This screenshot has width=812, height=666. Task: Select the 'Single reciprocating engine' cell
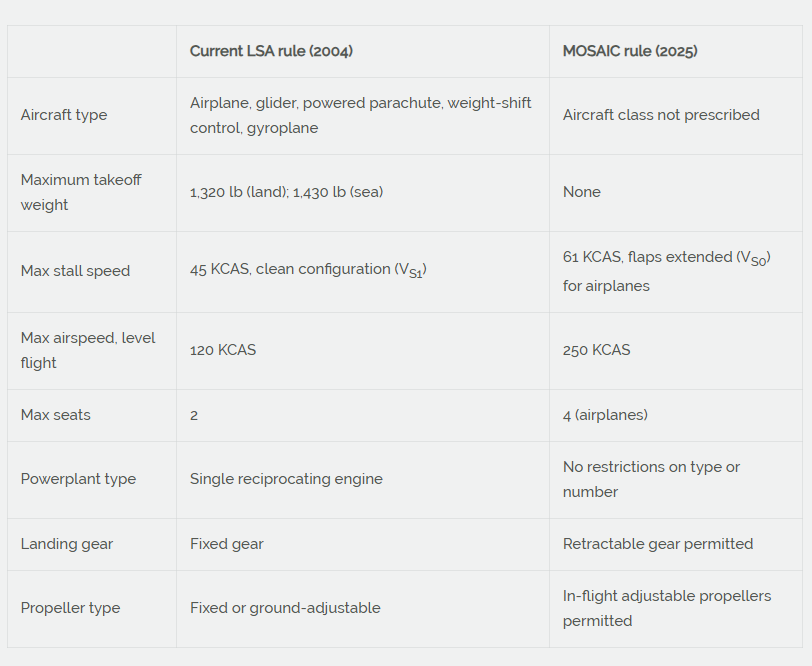tap(286, 479)
